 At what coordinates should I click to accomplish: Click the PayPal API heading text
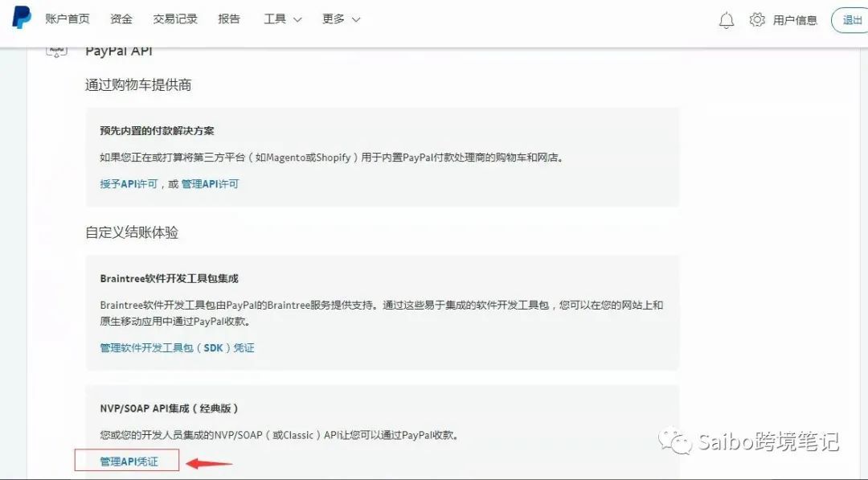tap(119, 51)
